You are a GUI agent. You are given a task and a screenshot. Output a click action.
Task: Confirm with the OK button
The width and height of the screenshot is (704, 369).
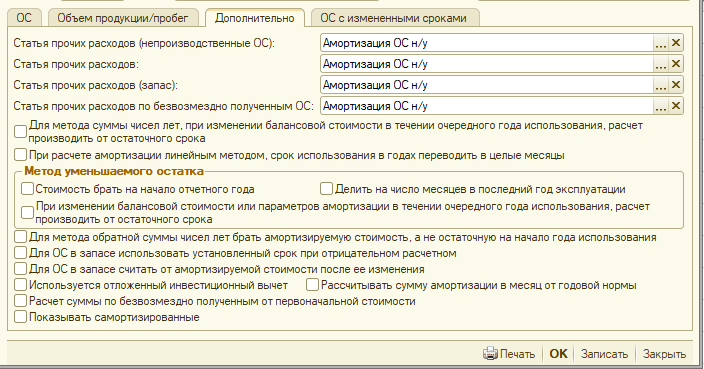[x=558, y=354]
